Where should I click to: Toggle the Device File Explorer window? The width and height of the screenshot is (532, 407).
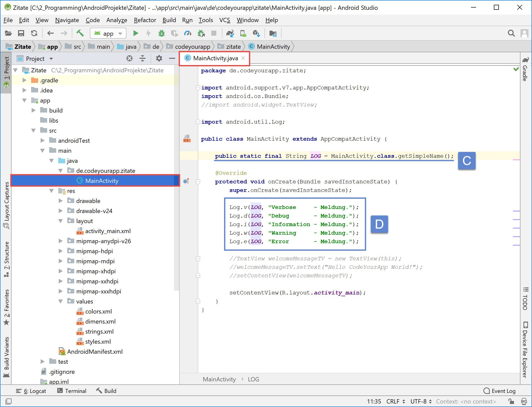coord(525,349)
